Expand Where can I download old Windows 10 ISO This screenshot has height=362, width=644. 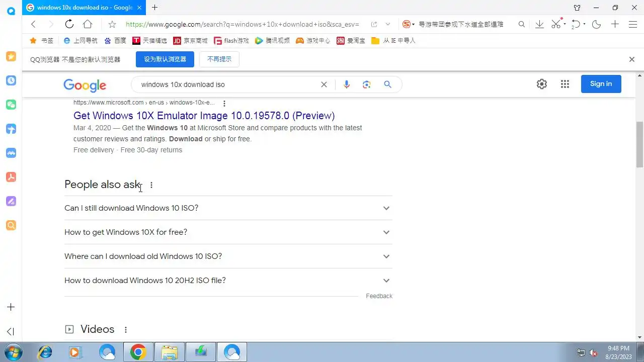coord(228,256)
